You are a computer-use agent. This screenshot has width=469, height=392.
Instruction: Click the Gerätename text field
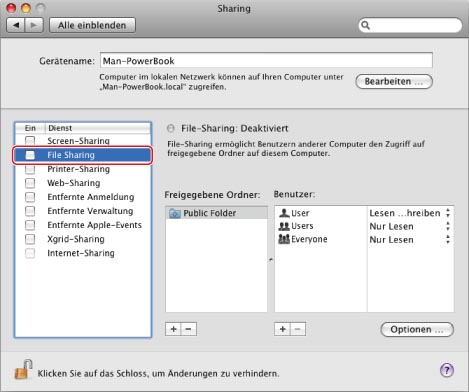tap(266, 61)
